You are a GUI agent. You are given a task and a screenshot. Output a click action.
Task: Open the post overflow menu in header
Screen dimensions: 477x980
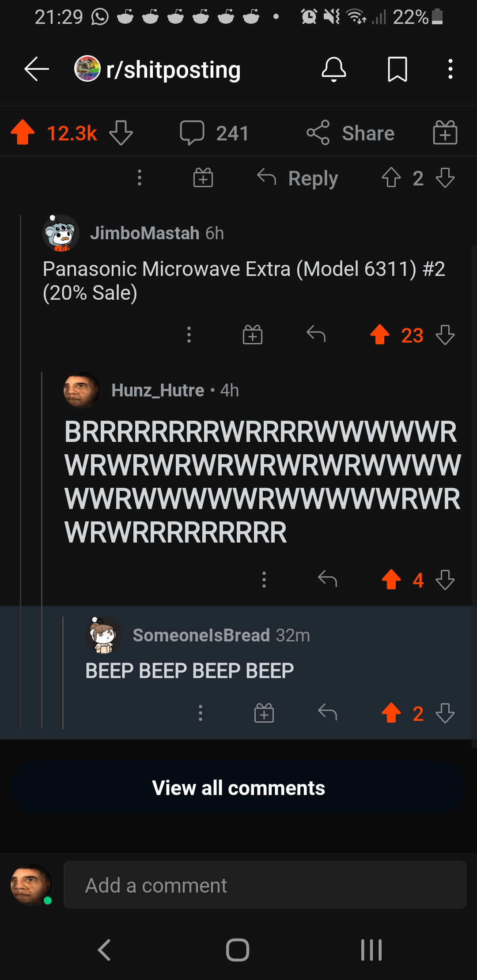coord(450,69)
